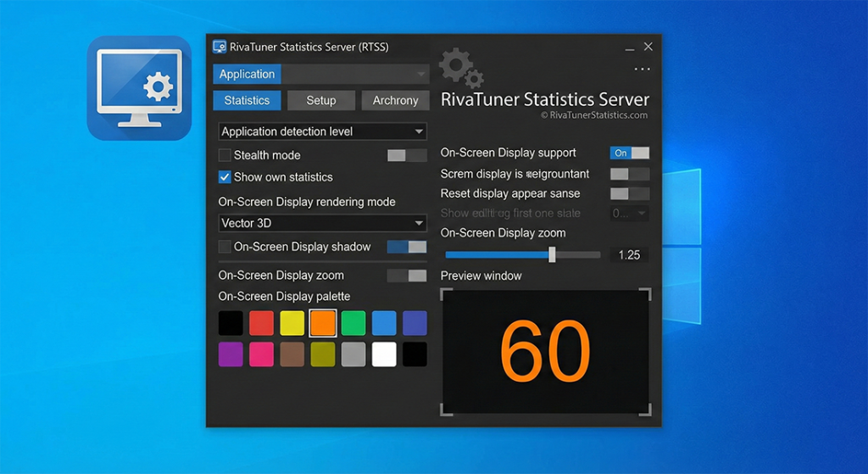Viewport: 868px width, 474px height.
Task: Click the large monitor gear desktop icon
Action: click(x=139, y=88)
